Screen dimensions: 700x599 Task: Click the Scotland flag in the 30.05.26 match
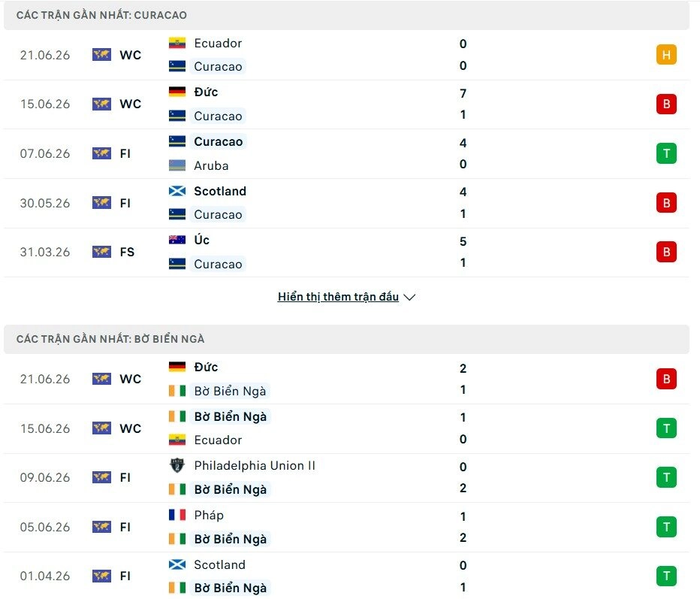tap(177, 191)
